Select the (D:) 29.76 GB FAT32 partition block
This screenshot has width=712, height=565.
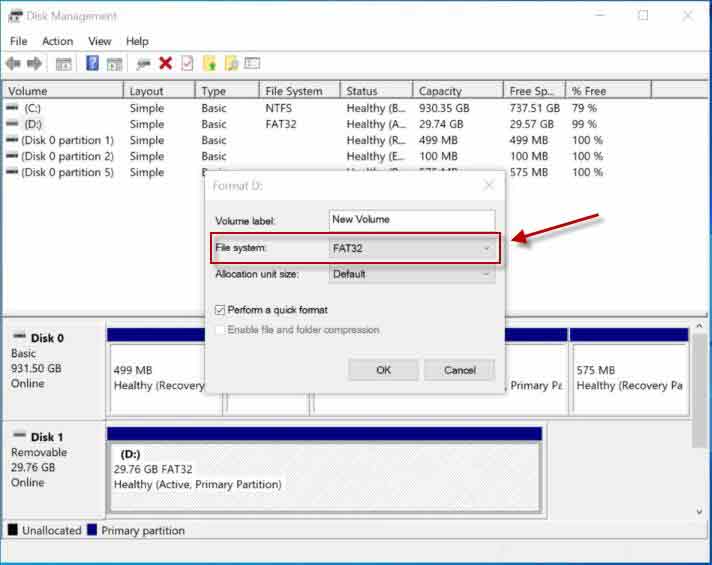[x=326, y=477]
